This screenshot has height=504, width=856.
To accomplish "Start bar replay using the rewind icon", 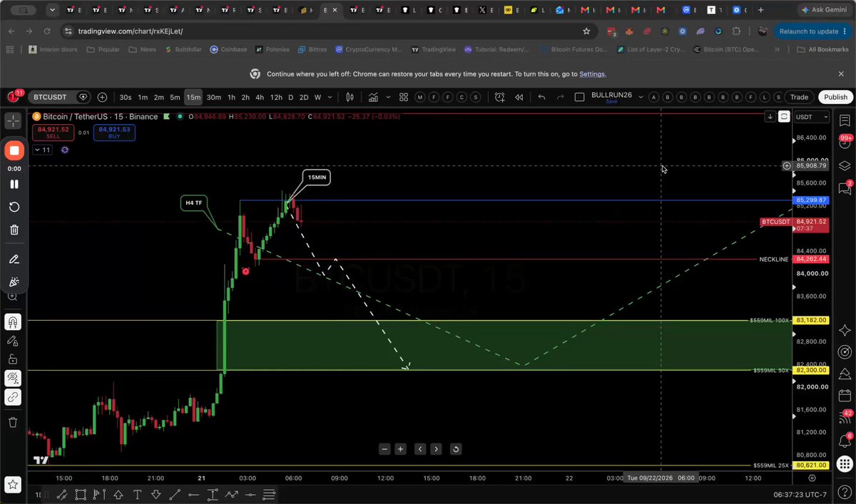I will click(x=519, y=97).
